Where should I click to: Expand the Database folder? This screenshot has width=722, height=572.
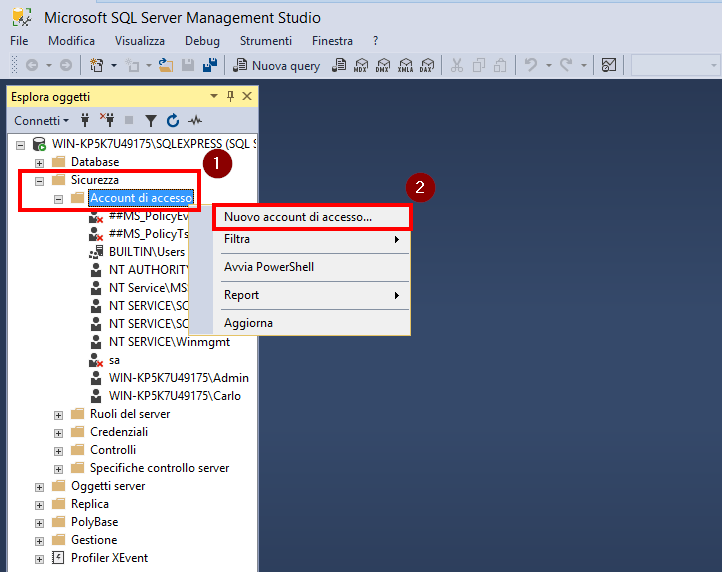(x=40, y=163)
